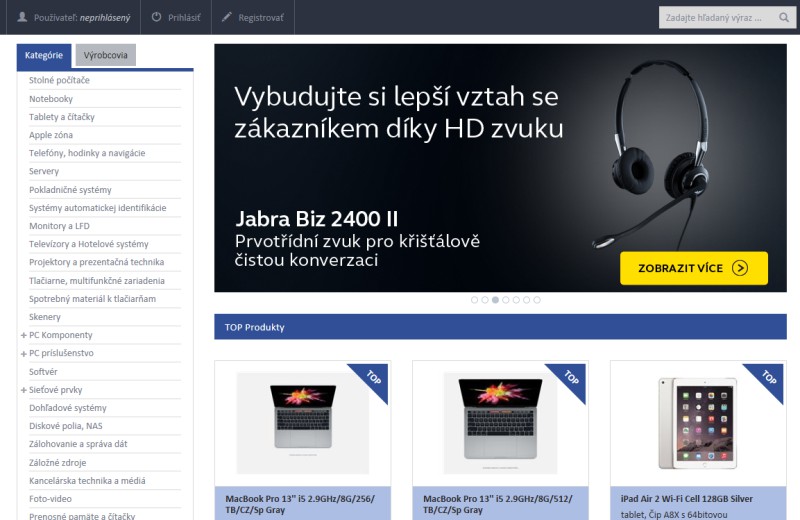This screenshot has height=520, width=800.
Task: Select the first carousel slide dot
Action: point(474,300)
